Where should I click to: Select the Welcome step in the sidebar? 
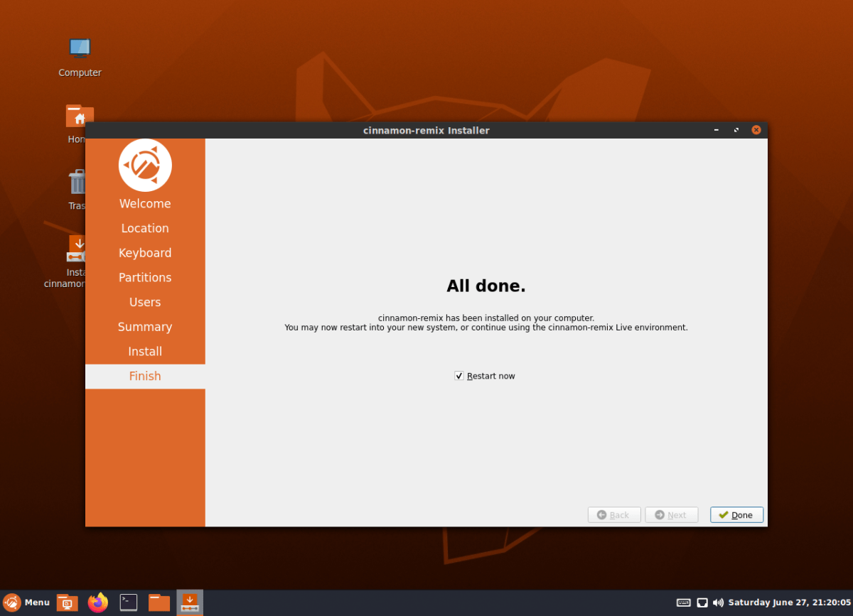pyautogui.click(x=145, y=204)
